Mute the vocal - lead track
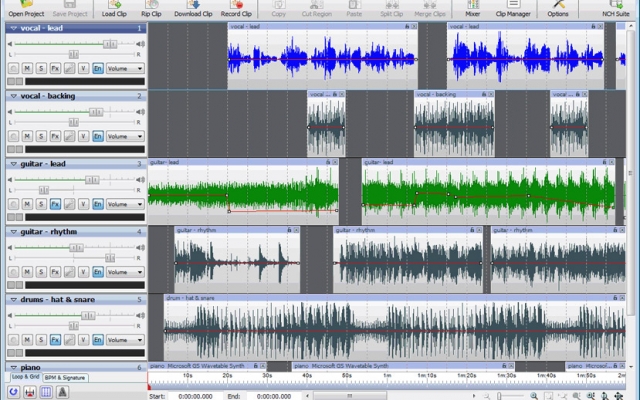Screen dimensions: 640x400 click(27, 68)
